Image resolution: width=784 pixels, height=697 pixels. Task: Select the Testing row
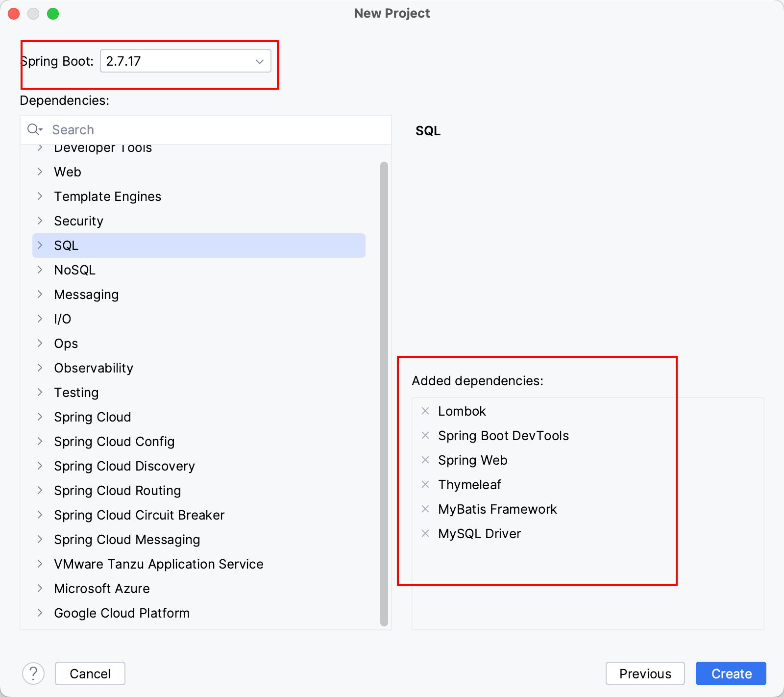[x=199, y=393]
